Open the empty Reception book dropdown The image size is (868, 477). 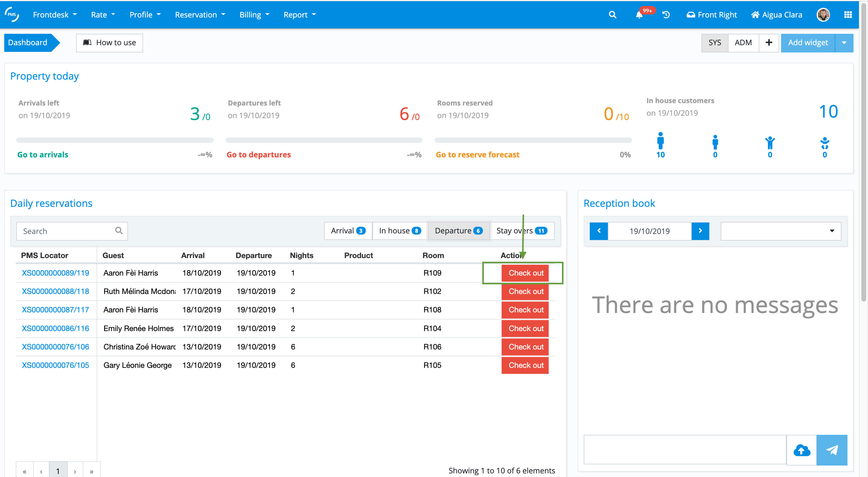pyautogui.click(x=780, y=231)
